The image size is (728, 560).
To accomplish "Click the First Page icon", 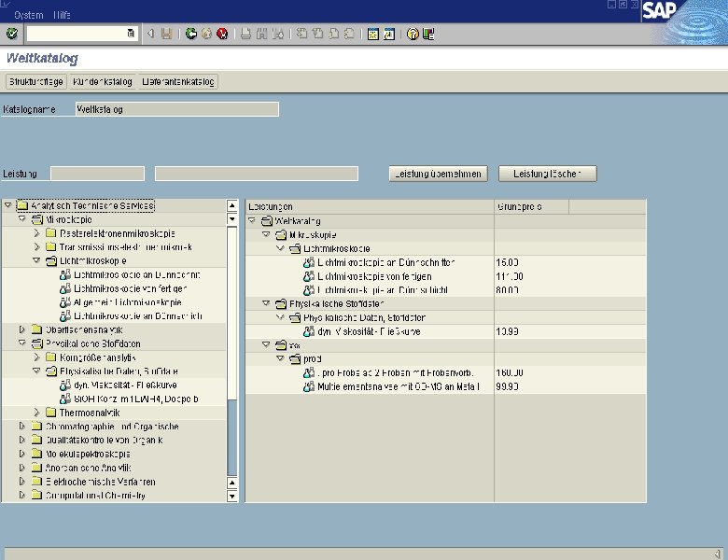I will pos(301,34).
